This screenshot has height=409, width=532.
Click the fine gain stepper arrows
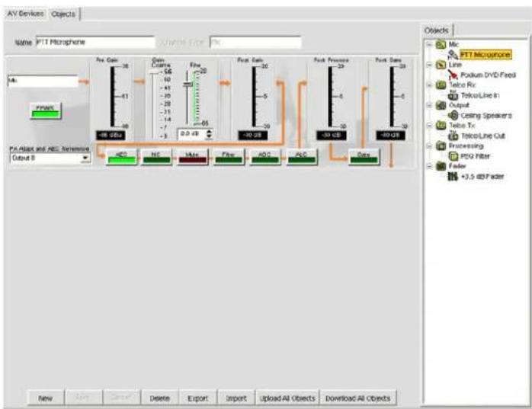(209, 134)
